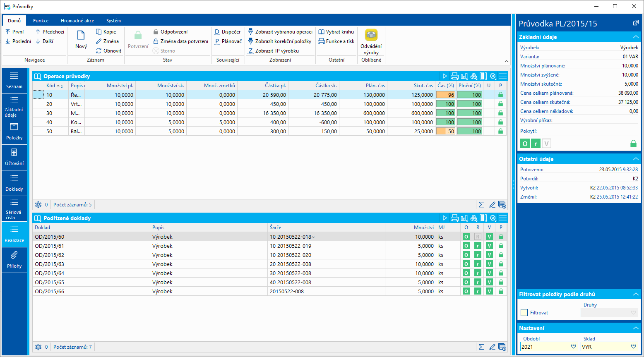The height and width of the screenshot is (357, 644).
Task: Click print icon in Operace průvodky header
Action: [454, 76]
